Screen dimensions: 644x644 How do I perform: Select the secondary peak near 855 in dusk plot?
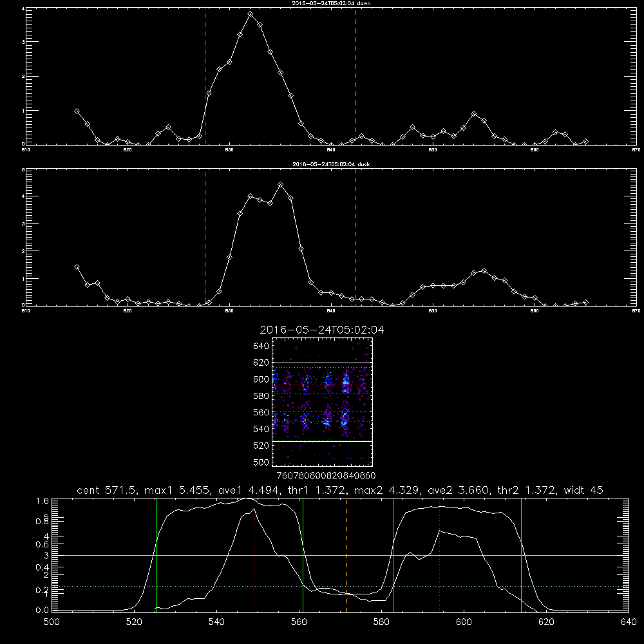[484, 271]
